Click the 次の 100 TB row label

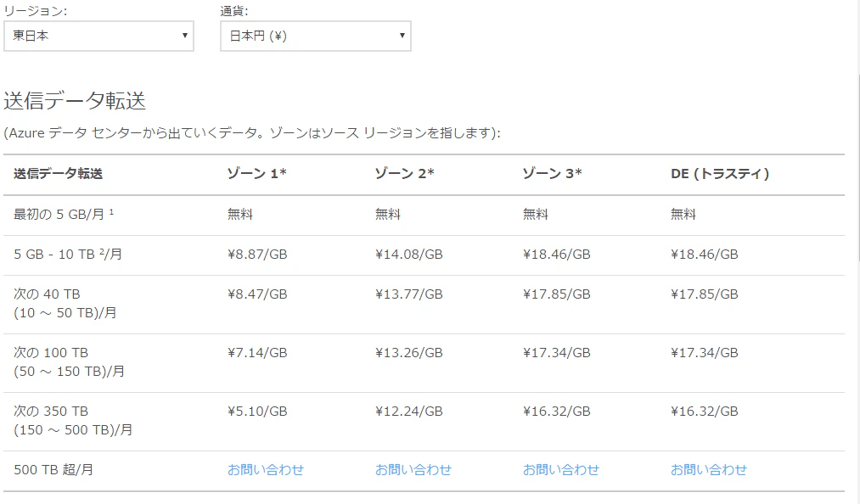click(x=69, y=362)
